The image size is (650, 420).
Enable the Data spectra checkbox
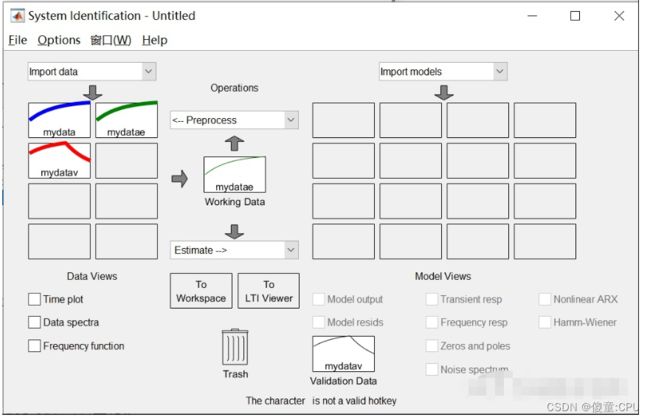click(x=34, y=323)
